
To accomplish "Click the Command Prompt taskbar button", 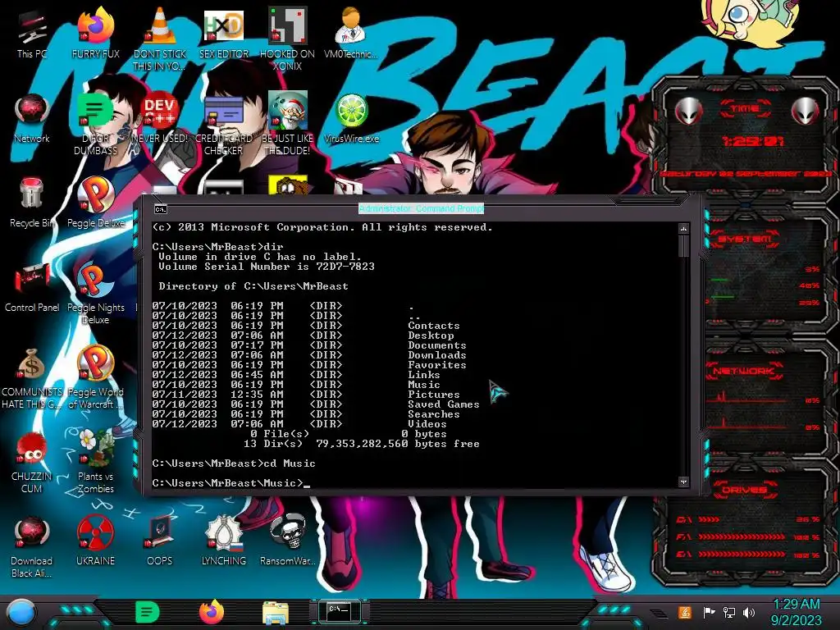I will [x=339, y=612].
